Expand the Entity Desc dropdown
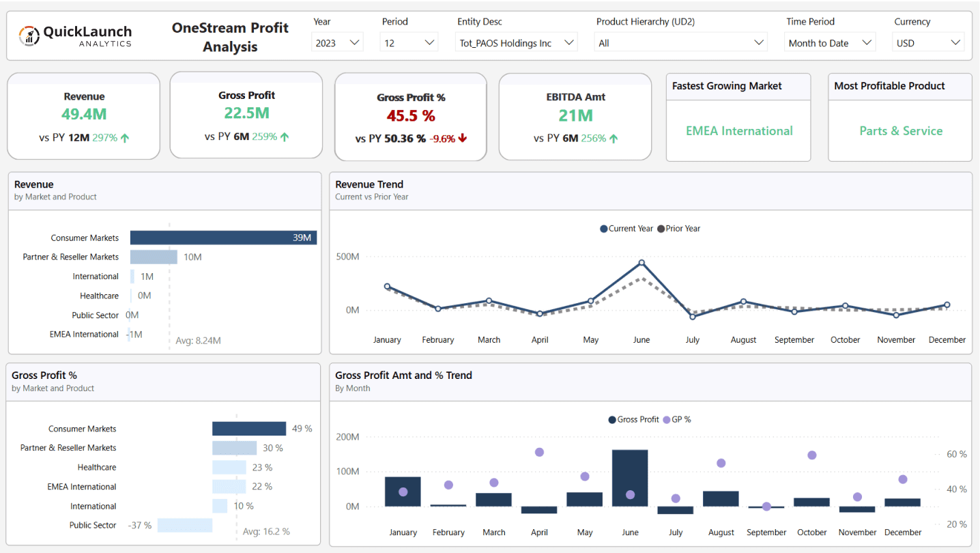Screen dimensions: 980x553 [517, 42]
